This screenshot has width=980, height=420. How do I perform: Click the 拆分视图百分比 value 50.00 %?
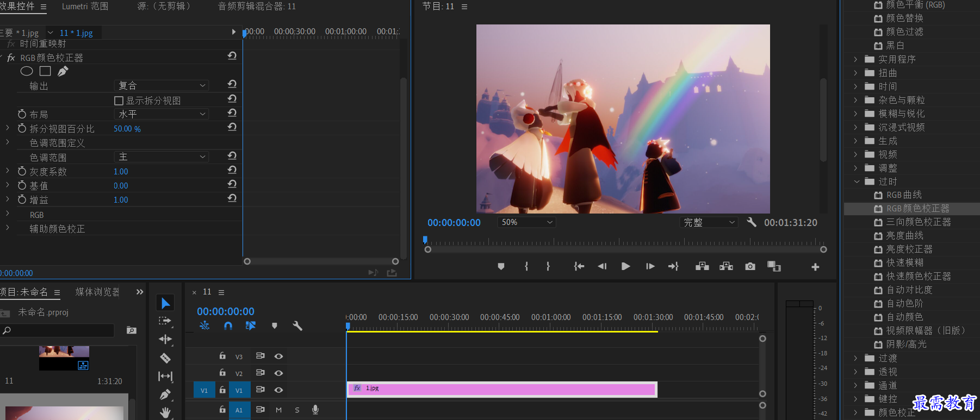pyautogui.click(x=127, y=129)
